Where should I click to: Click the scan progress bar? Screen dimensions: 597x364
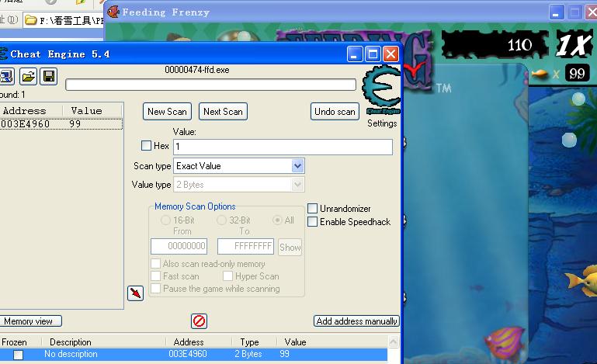coord(210,85)
